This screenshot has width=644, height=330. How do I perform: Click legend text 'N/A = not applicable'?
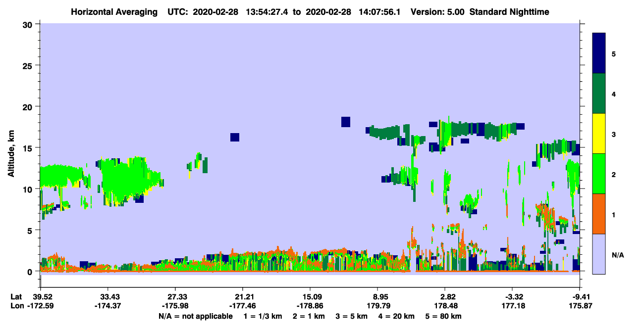tap(195, 316)
